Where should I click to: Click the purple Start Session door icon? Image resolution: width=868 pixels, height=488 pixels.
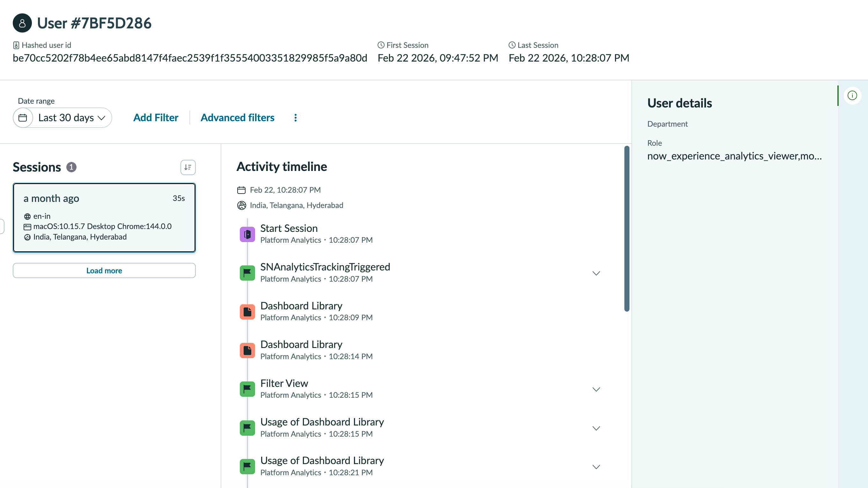point(247,234)
